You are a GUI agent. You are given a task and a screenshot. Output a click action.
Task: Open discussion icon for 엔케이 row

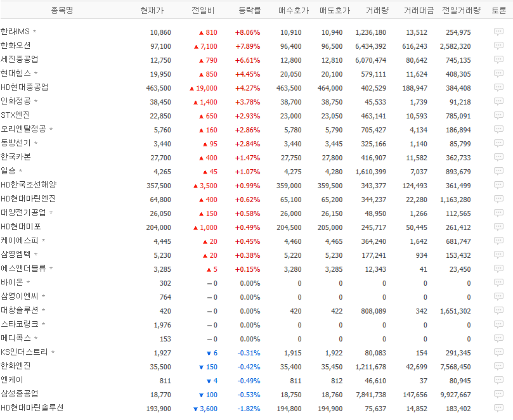click(x=498, y=380)
